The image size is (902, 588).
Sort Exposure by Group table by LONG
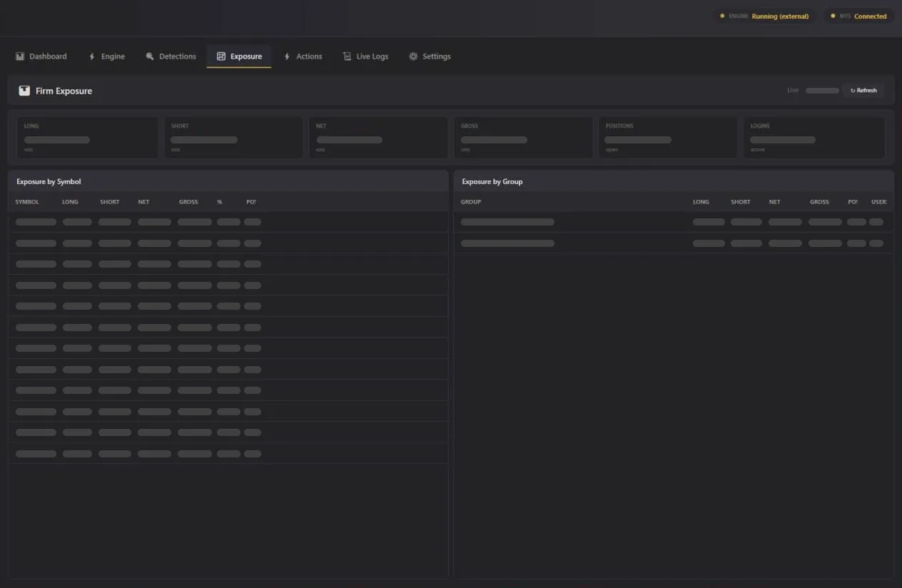[x=701, y=202]
